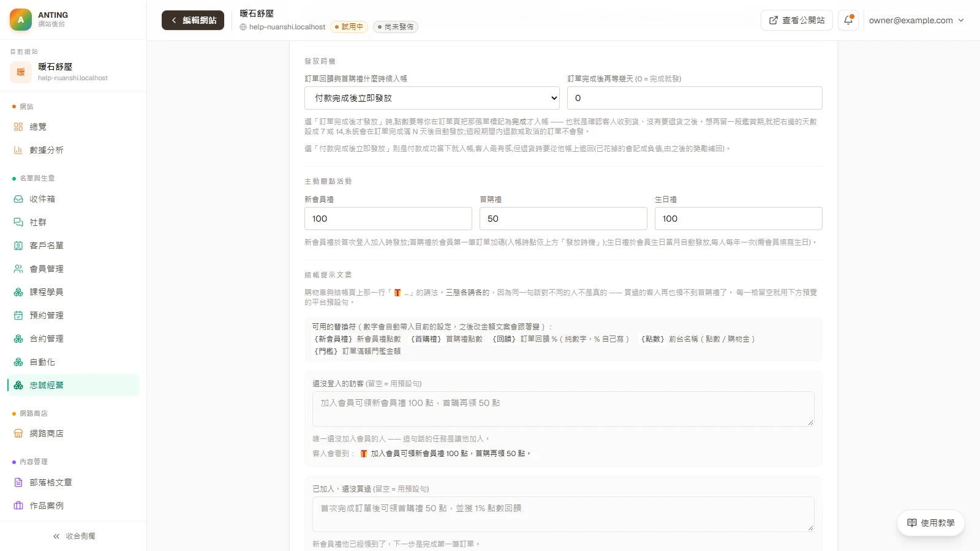Open the 課程學員 icon
The image size is (980, 551).
[18, 292]
